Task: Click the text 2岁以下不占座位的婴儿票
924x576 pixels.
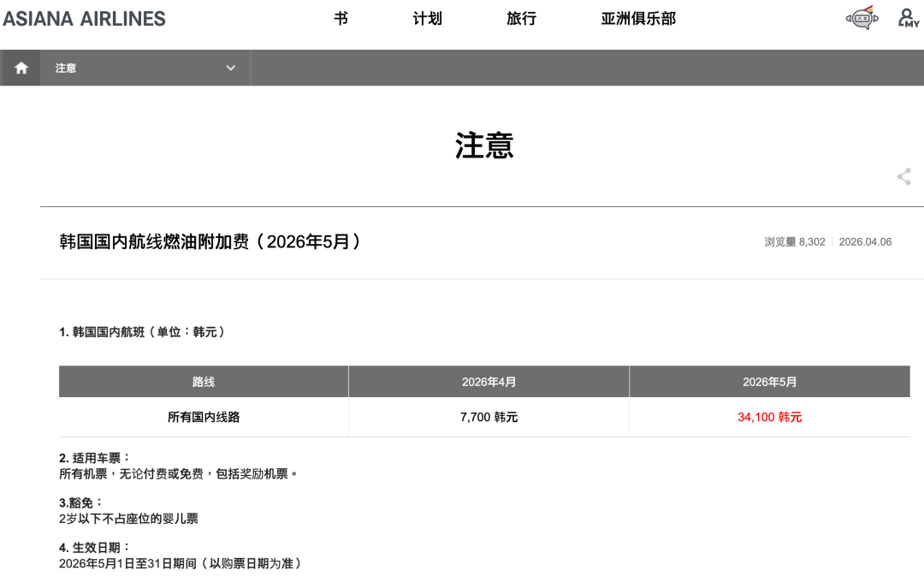Action: [x=128, y=518]
